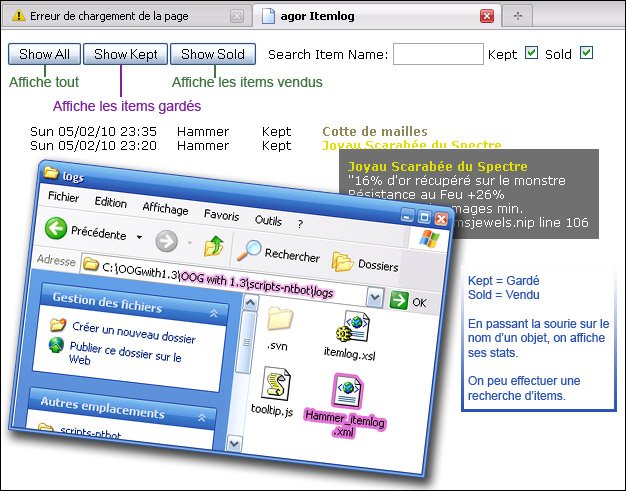Click Créer un nouveau dossier

coord(134,333)
